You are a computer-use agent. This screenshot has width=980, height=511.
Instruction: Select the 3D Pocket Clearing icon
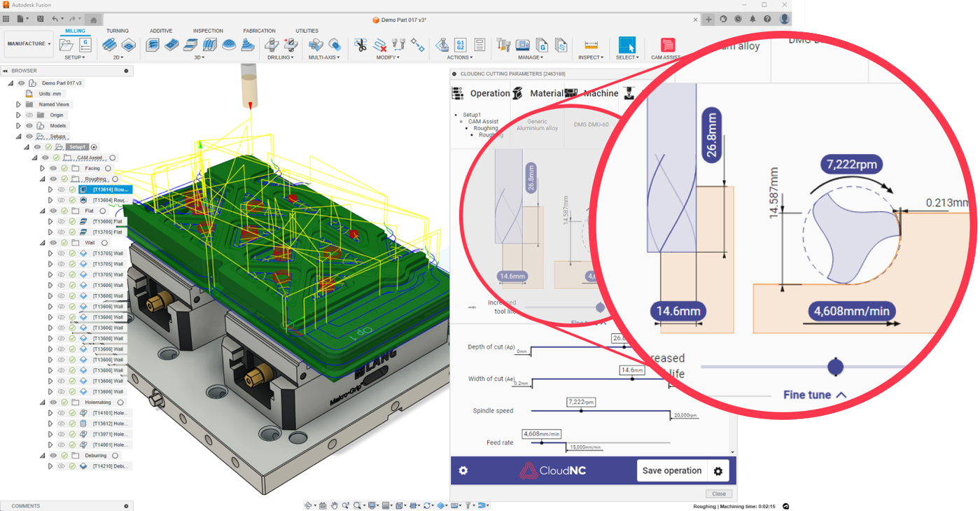pyautogui.click(x=172, y=45)
